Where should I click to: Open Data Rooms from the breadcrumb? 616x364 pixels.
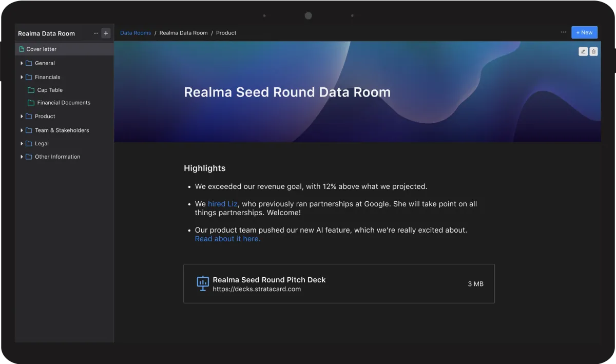tap(135, 32)
